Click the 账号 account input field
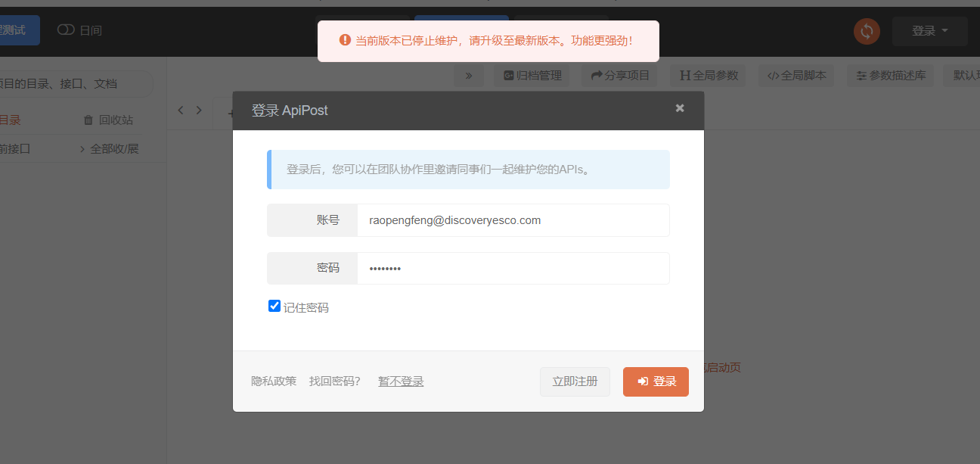The width and height of the screenshot is (980, 464). 513,220
